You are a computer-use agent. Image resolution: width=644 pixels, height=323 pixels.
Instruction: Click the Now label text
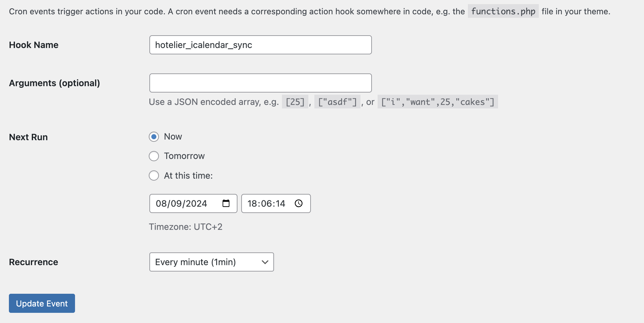[173, 137]
